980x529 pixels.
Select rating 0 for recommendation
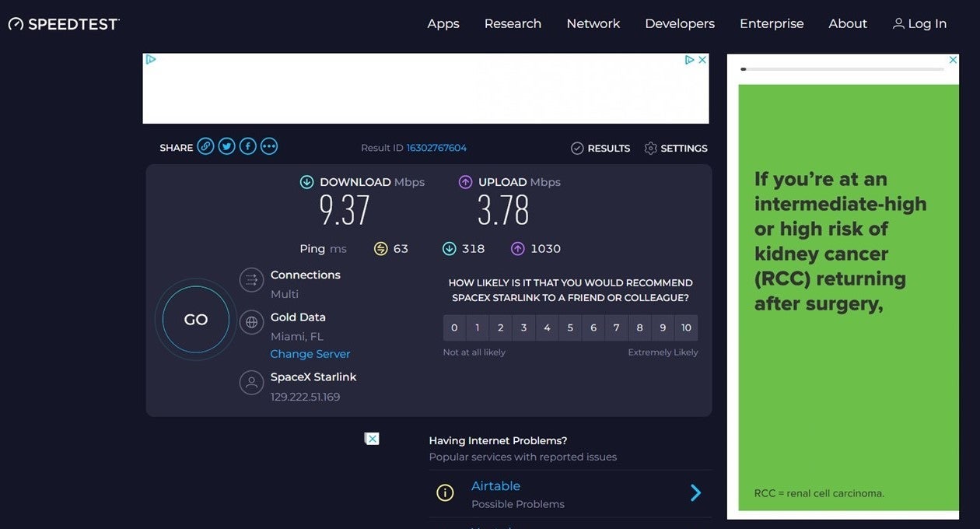coord(454,328)
